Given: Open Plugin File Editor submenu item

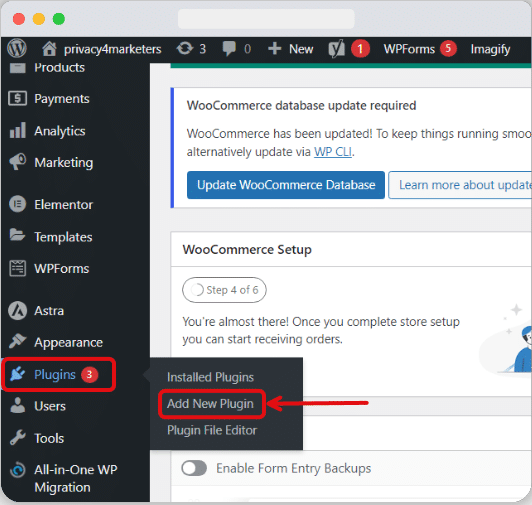Looking at the screenshot, I should tap(212, 430).
